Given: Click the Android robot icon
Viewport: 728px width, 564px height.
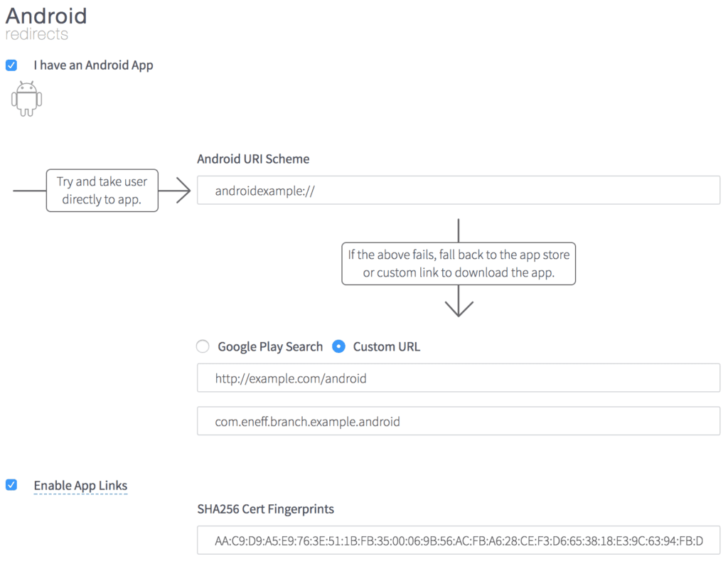Looking at the screenshot, I should (26, 98).
